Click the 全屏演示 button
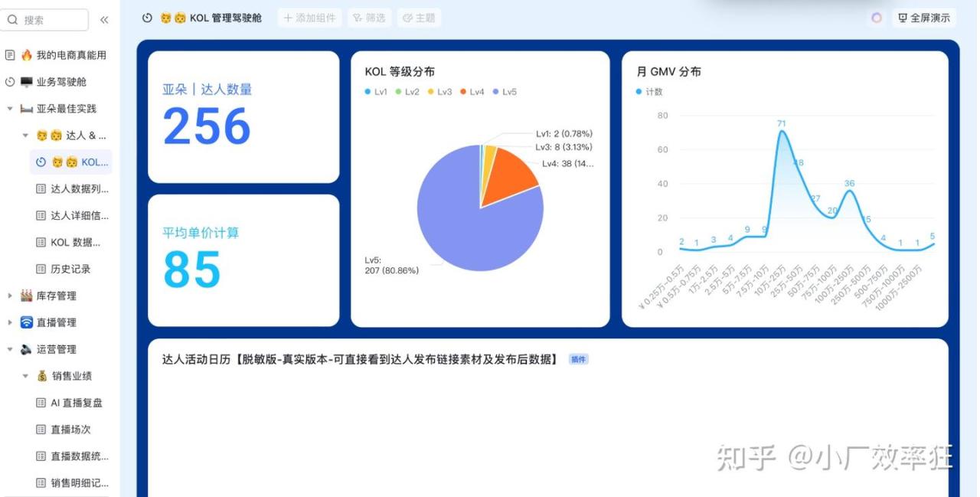980x497 pixels. pyautogui.click(x=924, y=18)
